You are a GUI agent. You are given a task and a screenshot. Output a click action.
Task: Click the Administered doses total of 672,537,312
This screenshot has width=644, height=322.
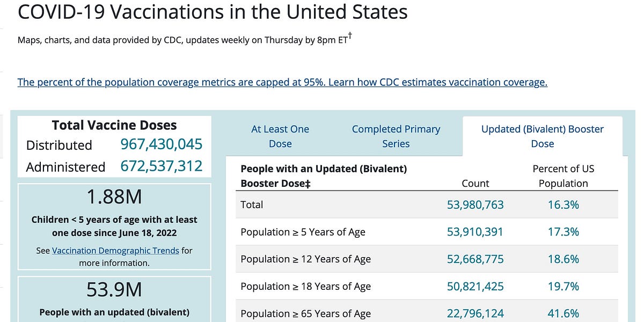(x=161, y=167)
